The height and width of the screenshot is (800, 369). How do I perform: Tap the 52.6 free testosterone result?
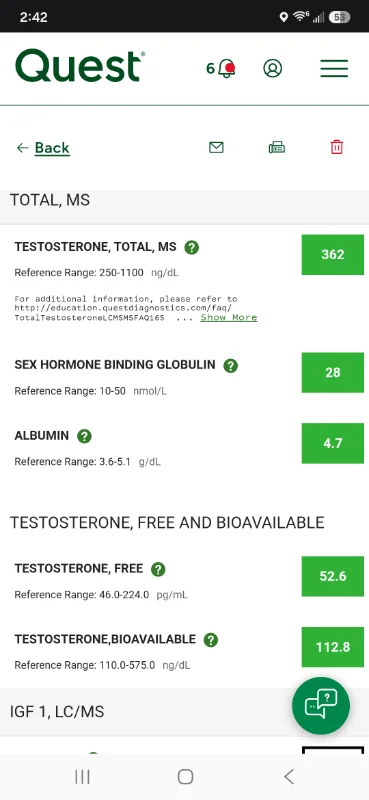pos(333,577)
